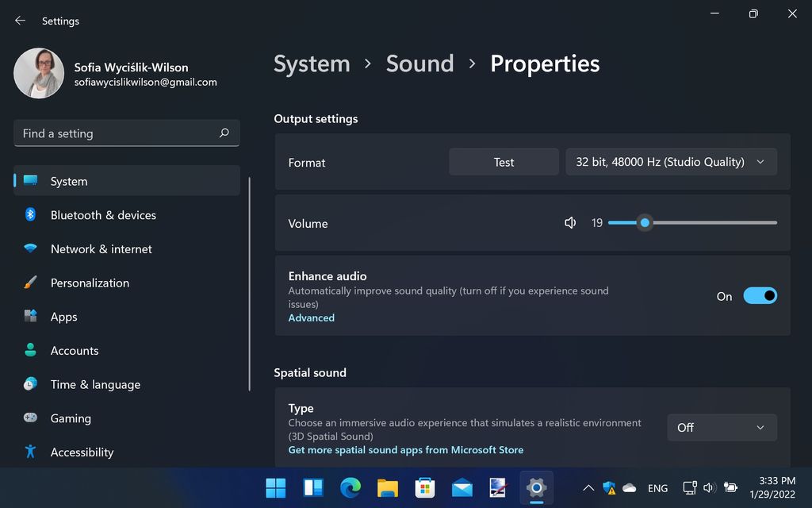Change Spatial sound Type from Off

click(721, 427)
